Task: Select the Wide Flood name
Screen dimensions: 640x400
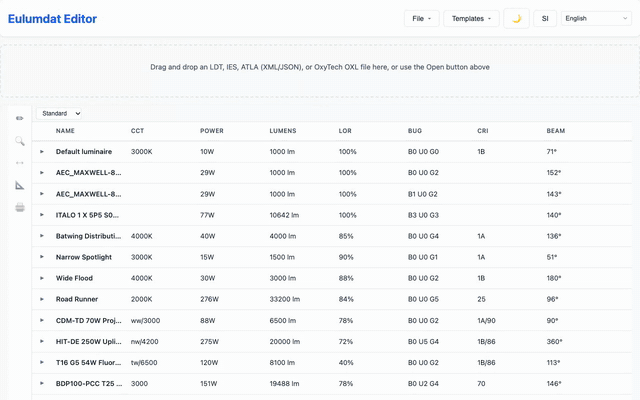Action: click(x=74, y=278)
